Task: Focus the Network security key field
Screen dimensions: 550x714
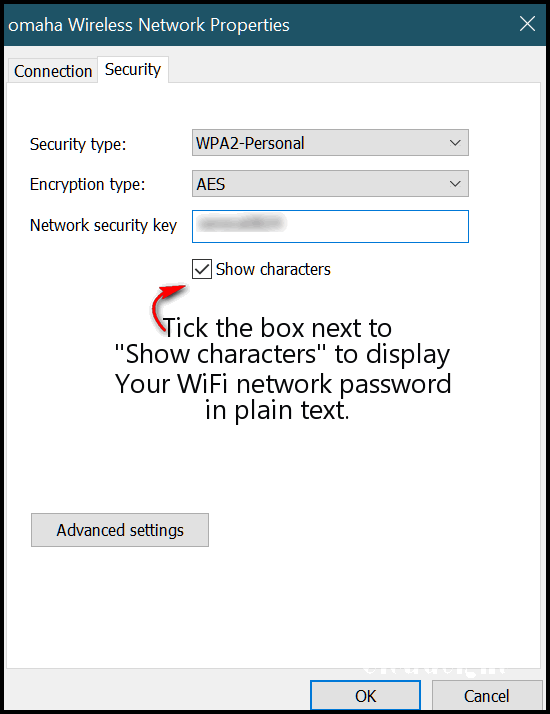Action: click(330, 226)
